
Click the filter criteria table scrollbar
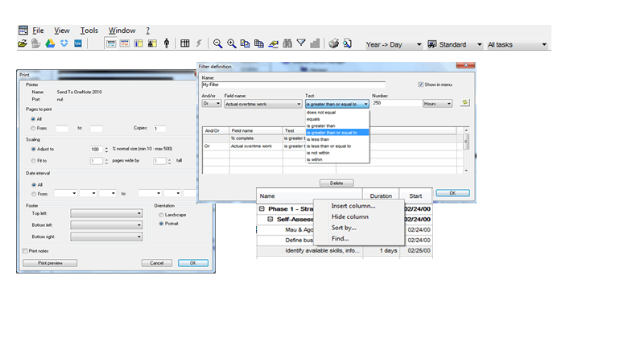[x=466, y=150]
